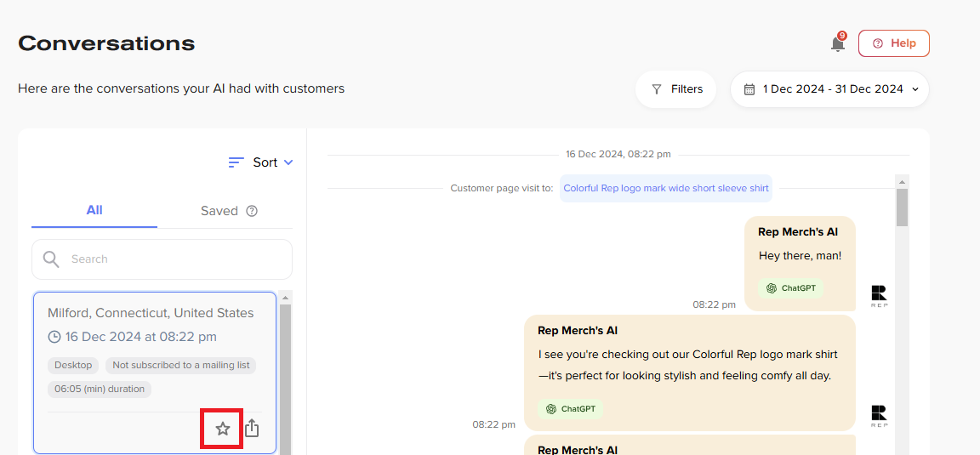The image size is (980, 455).
Task: Share the Milford conversation via export icon
Action: (x=251, y=428)
